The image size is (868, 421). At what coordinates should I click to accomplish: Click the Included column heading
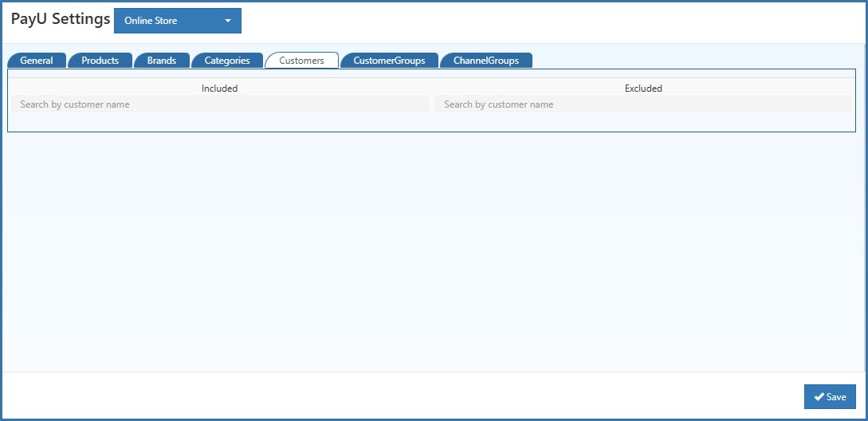220,88
